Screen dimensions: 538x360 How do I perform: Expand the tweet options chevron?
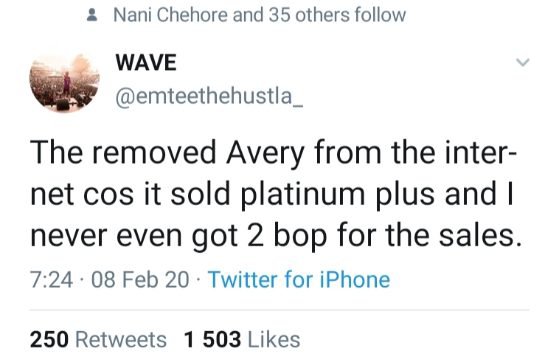(x=523, y=62)
